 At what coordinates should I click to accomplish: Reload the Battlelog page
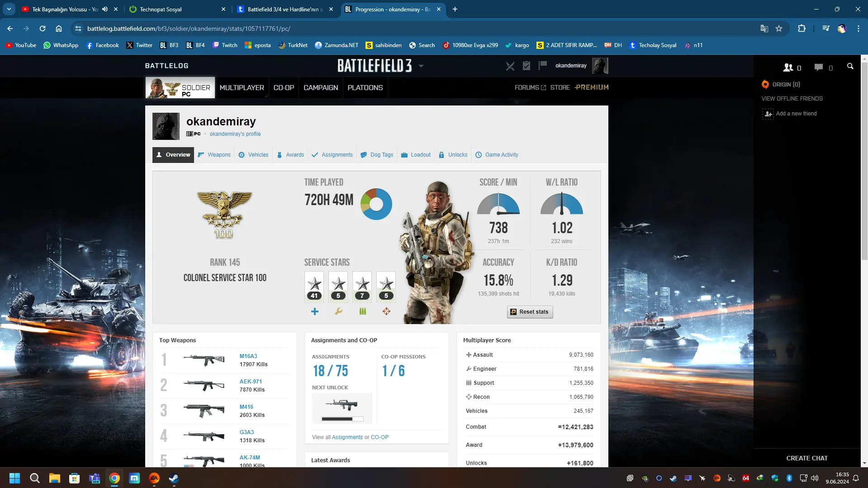click(43, 29)
